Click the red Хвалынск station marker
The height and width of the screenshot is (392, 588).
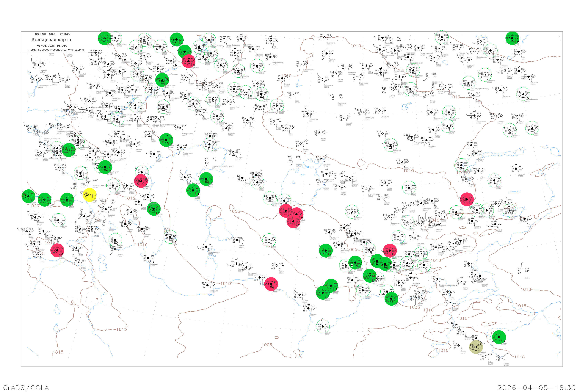[189, 61]
